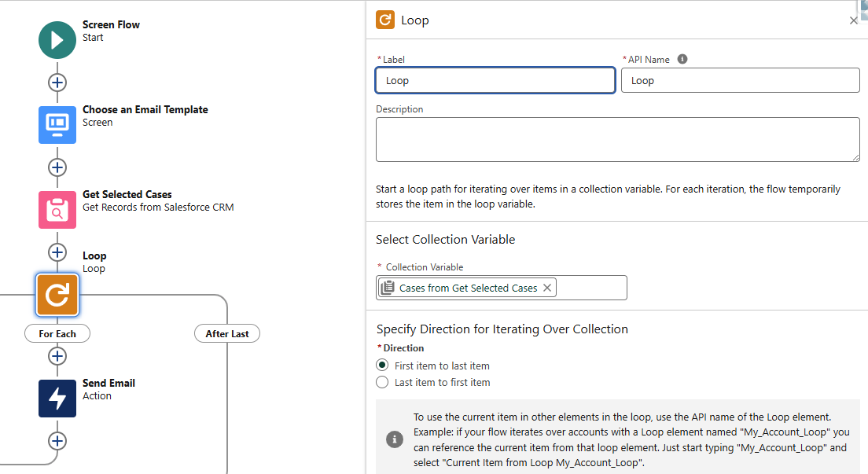Add element below the Start node

coord(57,83)
